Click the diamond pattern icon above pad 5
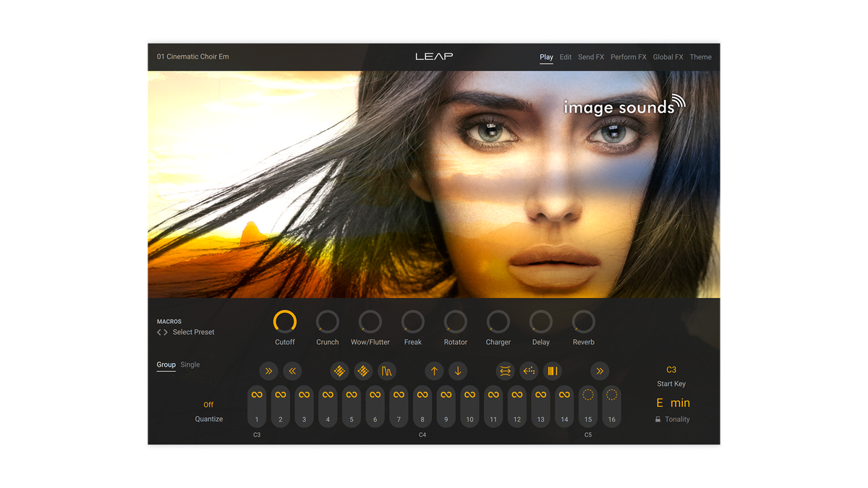This screenshot has width=868, height=488. point(363,371)
